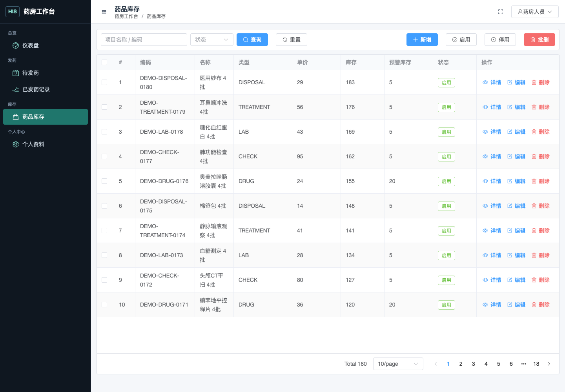The width and height of the screenshot is (565, 392).
Task: Jump ahead with pagination ellipsis
Action: coord(524,364)
